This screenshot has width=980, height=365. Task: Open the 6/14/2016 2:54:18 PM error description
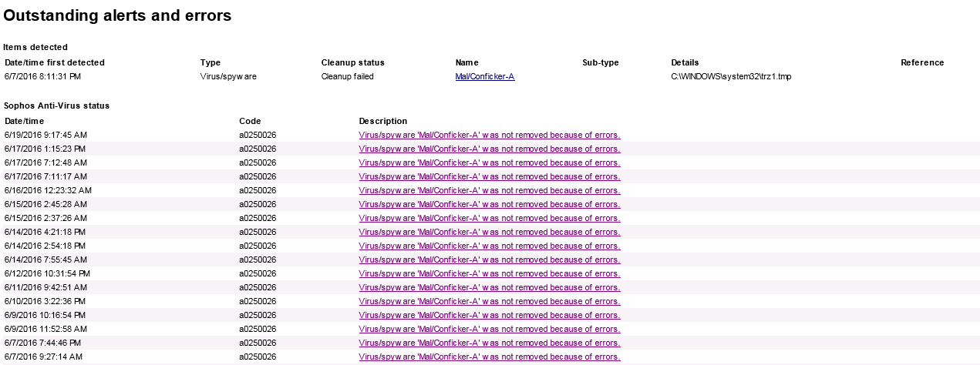490,246
